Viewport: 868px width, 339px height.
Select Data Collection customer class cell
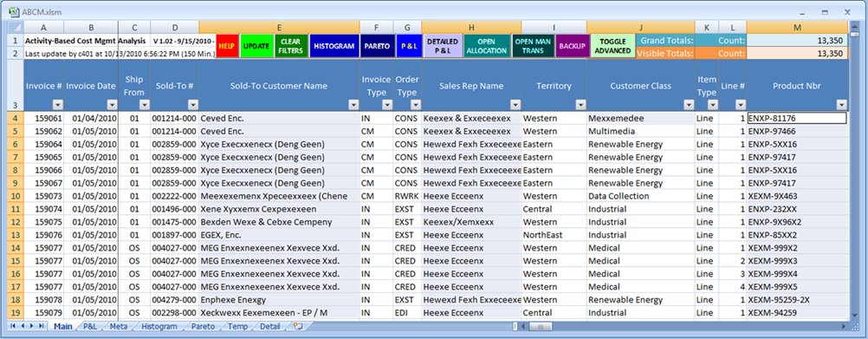point(641,196)
